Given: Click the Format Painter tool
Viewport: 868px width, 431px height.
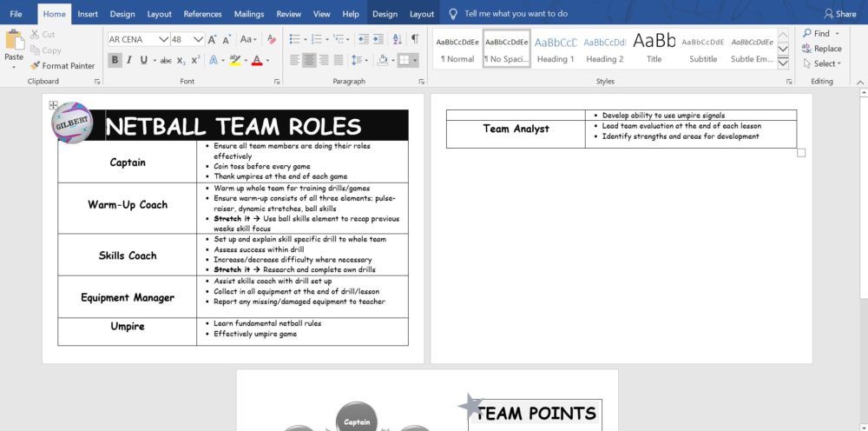Looking at the screenshot, I should [62, 65].
